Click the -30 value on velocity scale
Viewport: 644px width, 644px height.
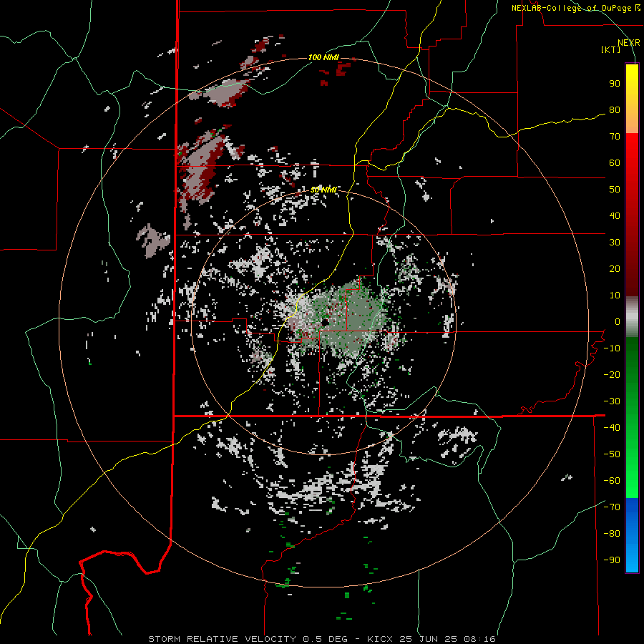click(x=612, y=401)
